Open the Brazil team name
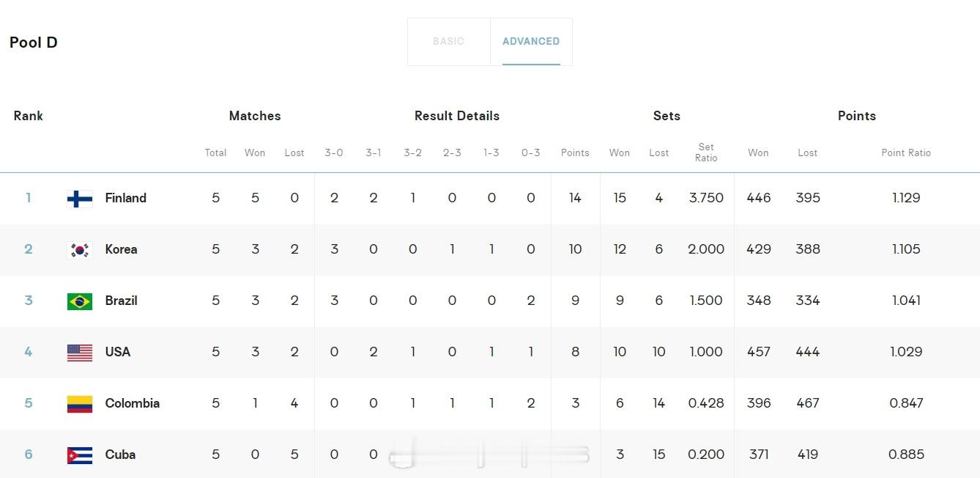Image resolution: width=980 pixels, height=478 pixels. (121, 301)
